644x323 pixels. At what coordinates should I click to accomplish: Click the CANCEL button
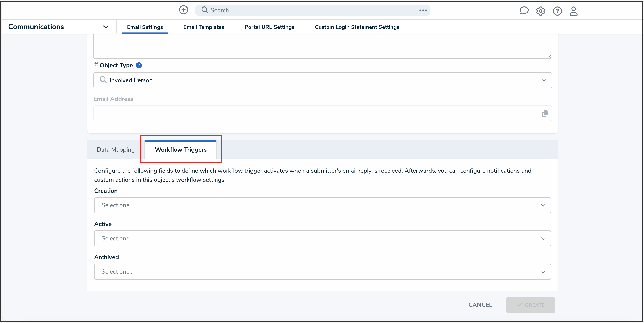click(x=480, y=305)
